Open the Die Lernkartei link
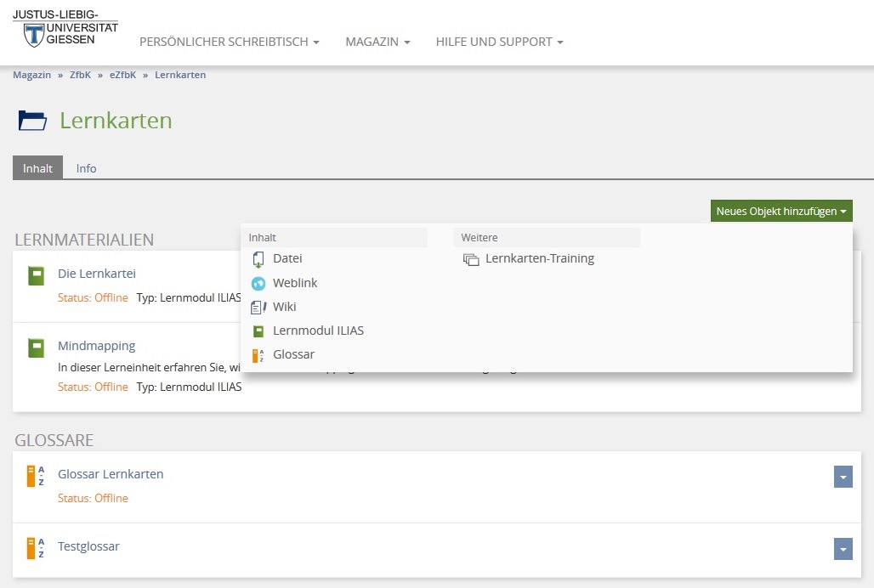This screenshot has height=588, width=874. [96, 274]
